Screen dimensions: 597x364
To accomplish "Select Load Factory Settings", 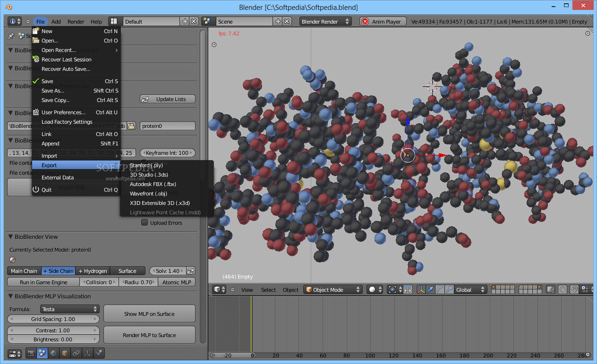I will [76, 122].
